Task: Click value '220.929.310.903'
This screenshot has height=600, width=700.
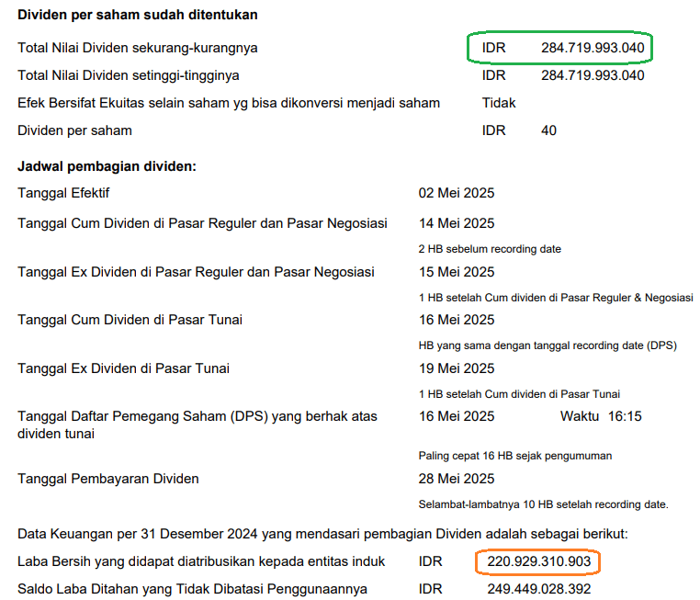Action: click(x=539, y=561)
